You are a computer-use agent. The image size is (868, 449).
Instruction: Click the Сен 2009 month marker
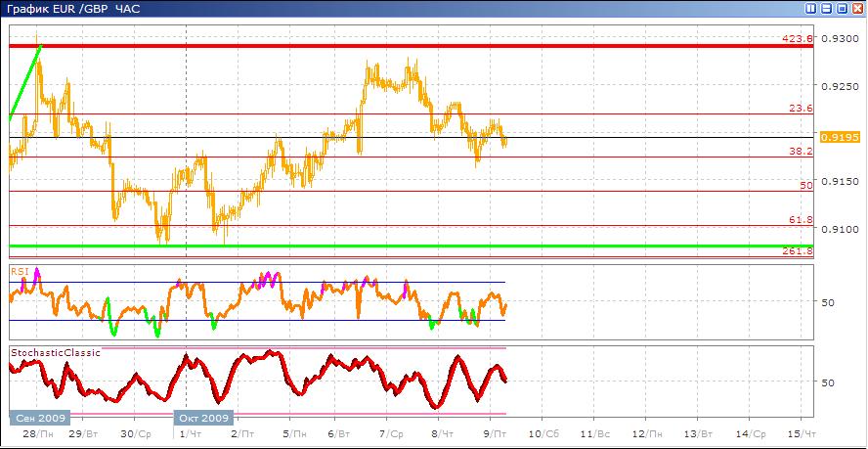pos(39,417)
